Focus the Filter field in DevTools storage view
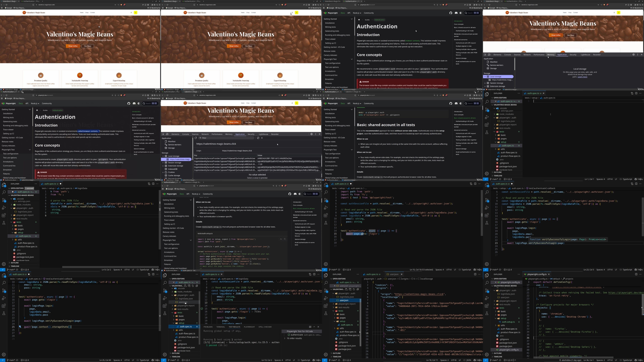 (x=226, y=138)
